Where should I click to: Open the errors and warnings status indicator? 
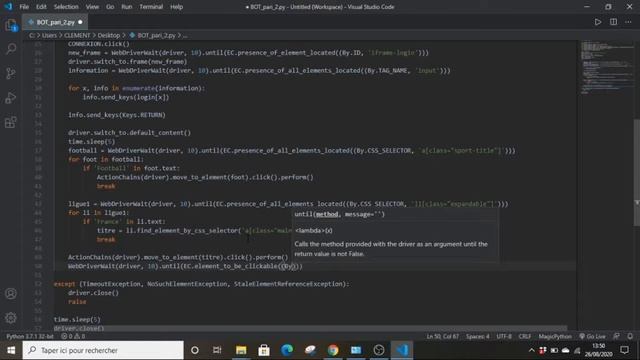(x=73, y=336)
